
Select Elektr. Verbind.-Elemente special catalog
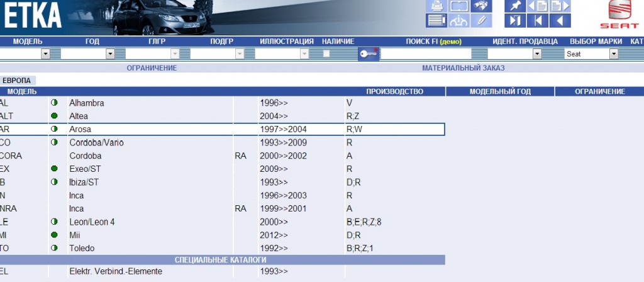point(115,271)
